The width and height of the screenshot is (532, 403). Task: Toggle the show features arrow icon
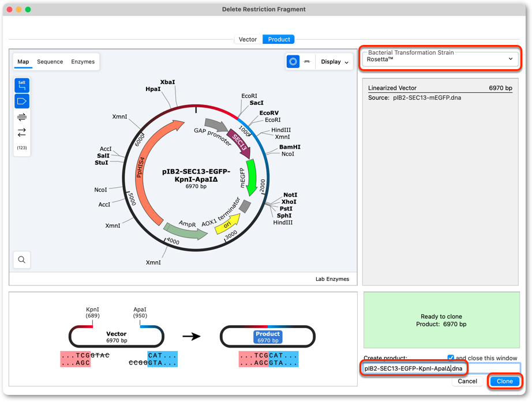point(22,101)
